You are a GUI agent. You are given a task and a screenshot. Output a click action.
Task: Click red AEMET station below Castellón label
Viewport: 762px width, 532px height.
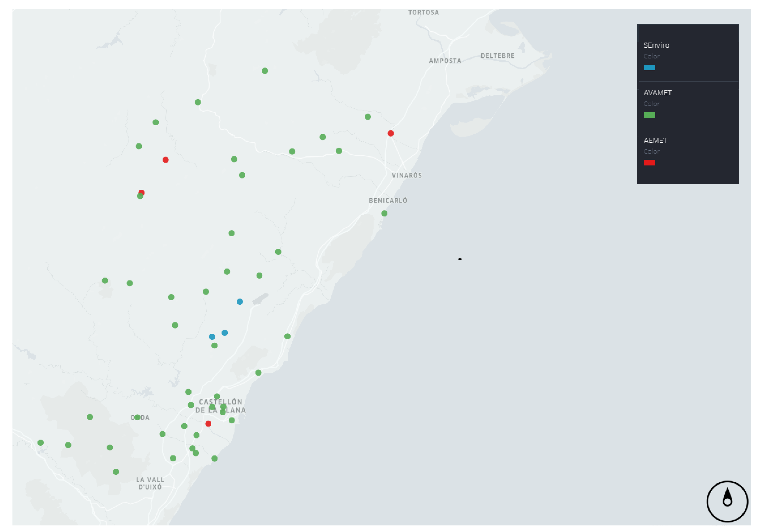tap(208, 423)
